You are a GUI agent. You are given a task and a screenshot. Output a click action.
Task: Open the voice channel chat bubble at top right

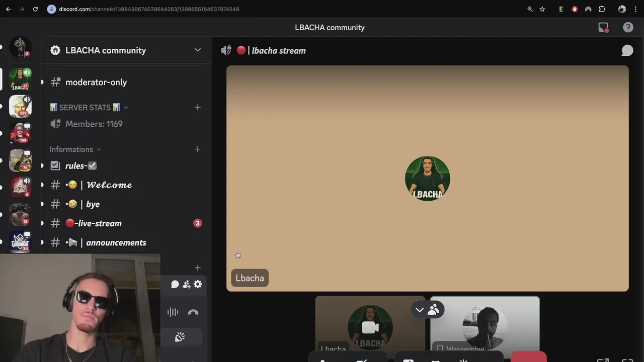(627, 50)
